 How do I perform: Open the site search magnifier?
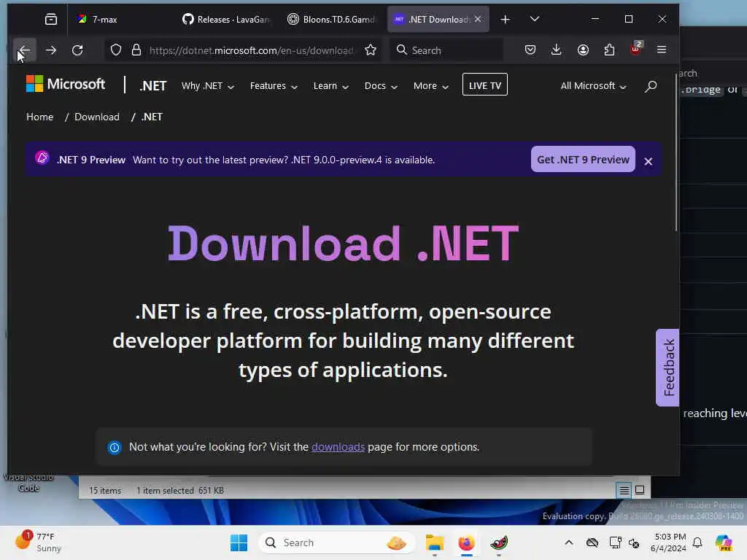(651, 86)
